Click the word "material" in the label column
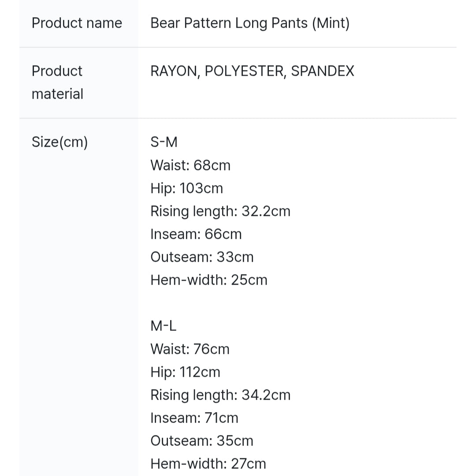 [x=57, y=94]
